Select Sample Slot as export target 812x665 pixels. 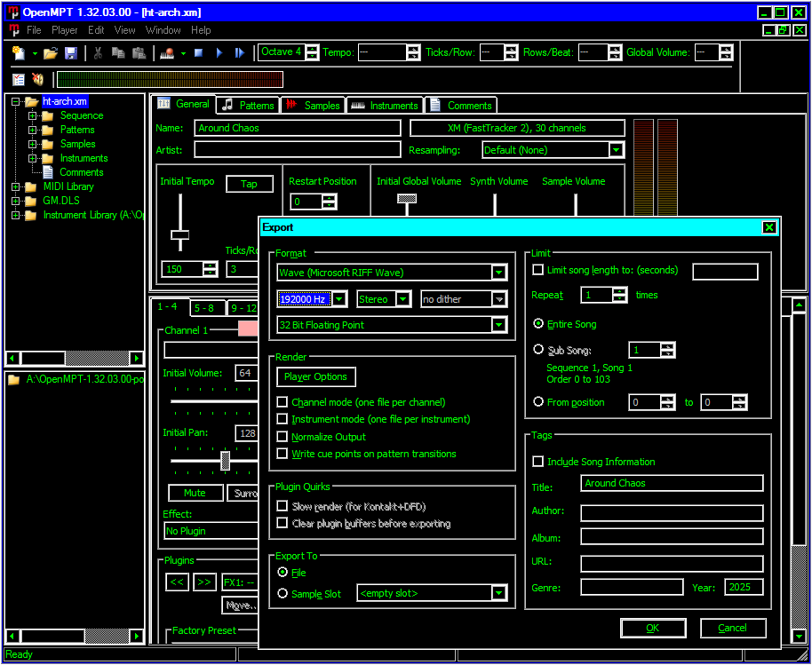[283, 594]
